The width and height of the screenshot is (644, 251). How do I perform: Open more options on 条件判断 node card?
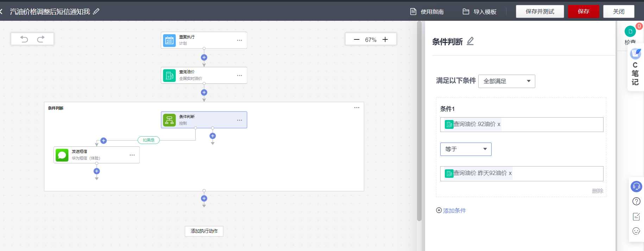point(240,120)
